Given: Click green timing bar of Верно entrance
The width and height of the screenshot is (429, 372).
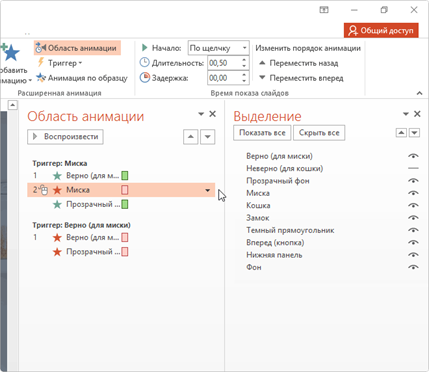Looking at the screenshot, I should tap(125, 175).
